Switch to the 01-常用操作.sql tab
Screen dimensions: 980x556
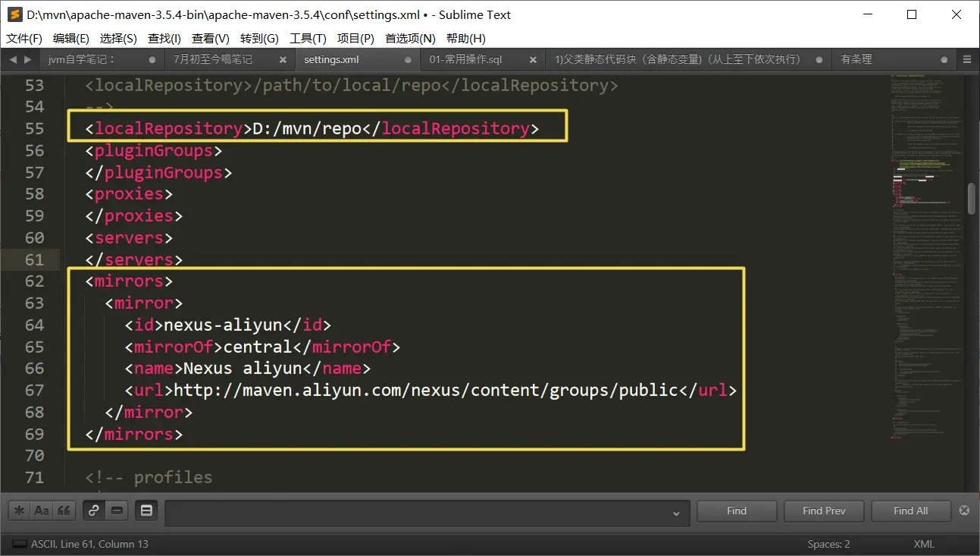pyautogui.click(x=482, y=59)
